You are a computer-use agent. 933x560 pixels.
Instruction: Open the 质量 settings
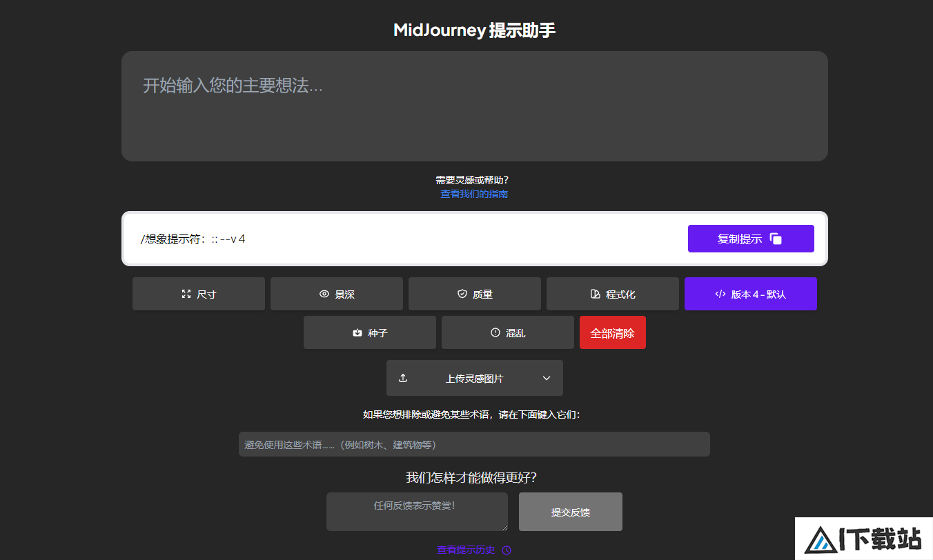click(475, 294)
